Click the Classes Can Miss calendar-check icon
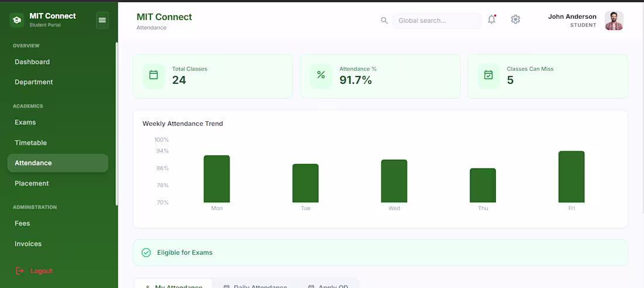The height and width of the screenshot is (288, 644). click(x=488, y=76)
